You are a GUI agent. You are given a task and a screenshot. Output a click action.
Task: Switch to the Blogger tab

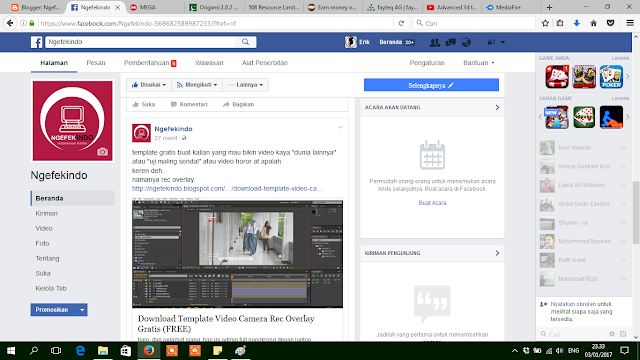coord(36,7)
